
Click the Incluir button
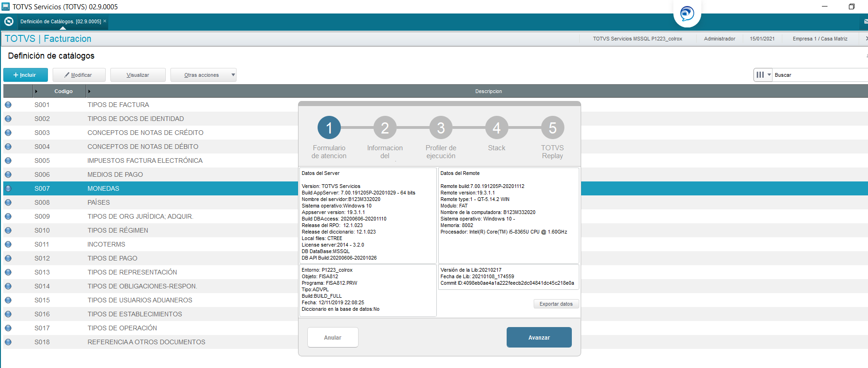[x=26, y=75]
